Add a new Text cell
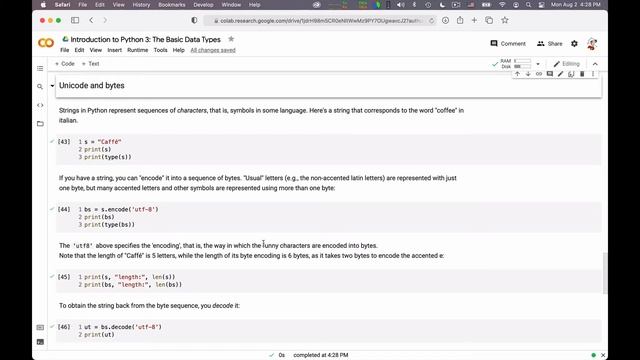This screenshot has width=640, height=360. click(x=91, y=64)
